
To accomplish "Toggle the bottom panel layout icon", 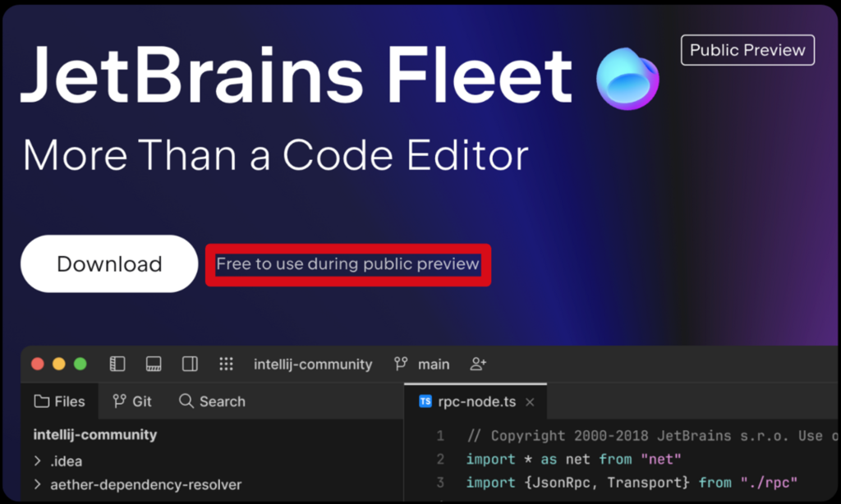I will pyautogui.click(x=154, y=364).
